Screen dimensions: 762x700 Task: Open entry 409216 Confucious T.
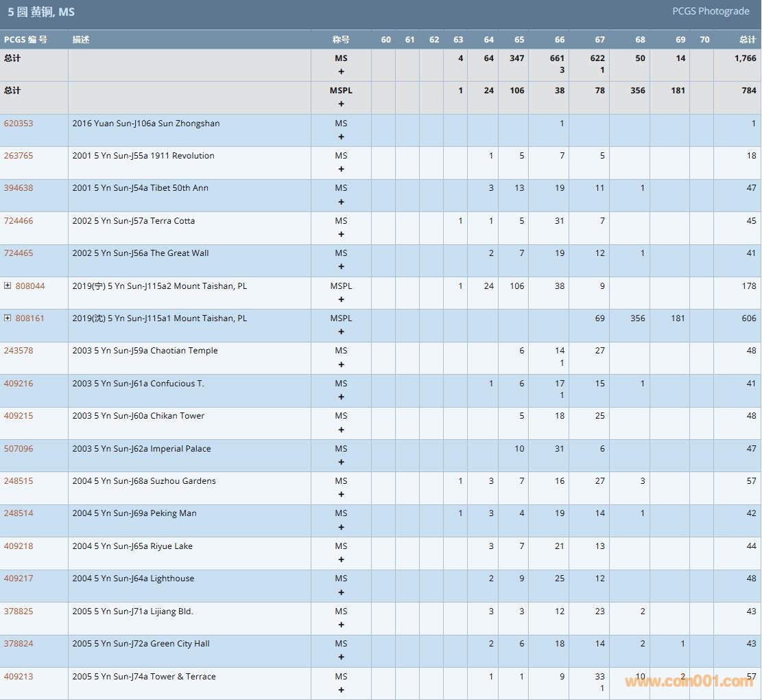19,384
